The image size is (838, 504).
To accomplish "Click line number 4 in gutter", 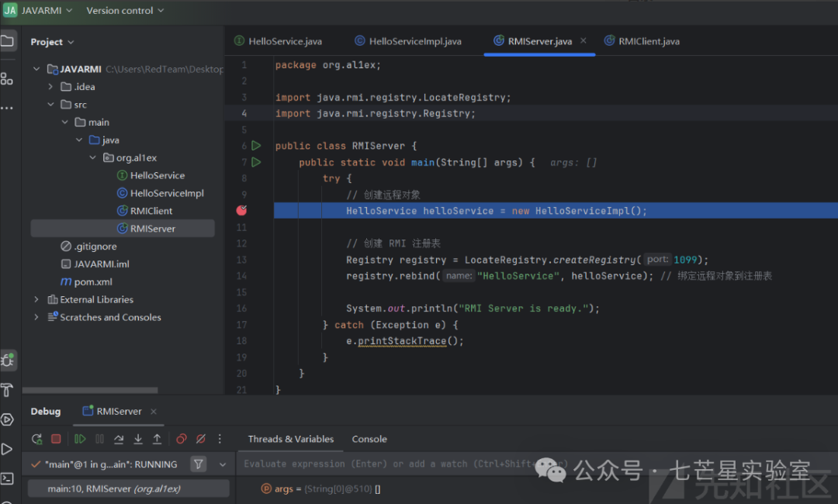I will pos(244,113).
